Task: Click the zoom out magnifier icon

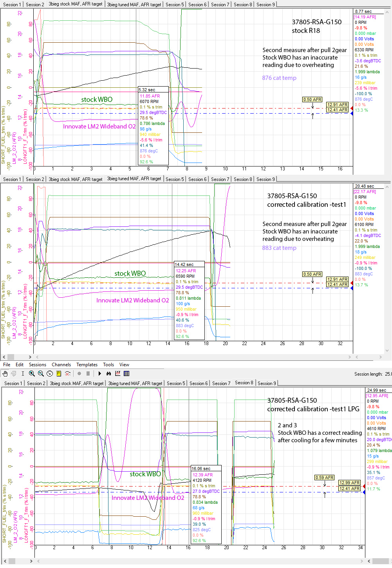Action: click(x=41, y=374)
